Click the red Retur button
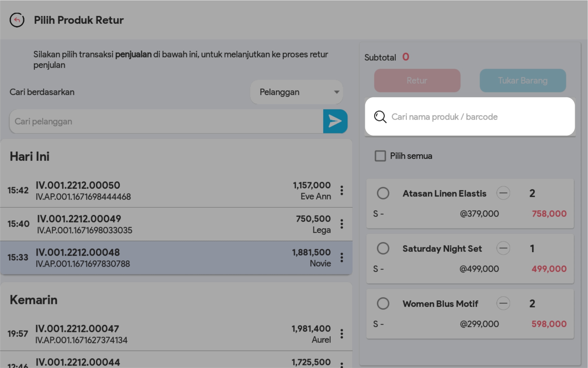 click(417, 81)
